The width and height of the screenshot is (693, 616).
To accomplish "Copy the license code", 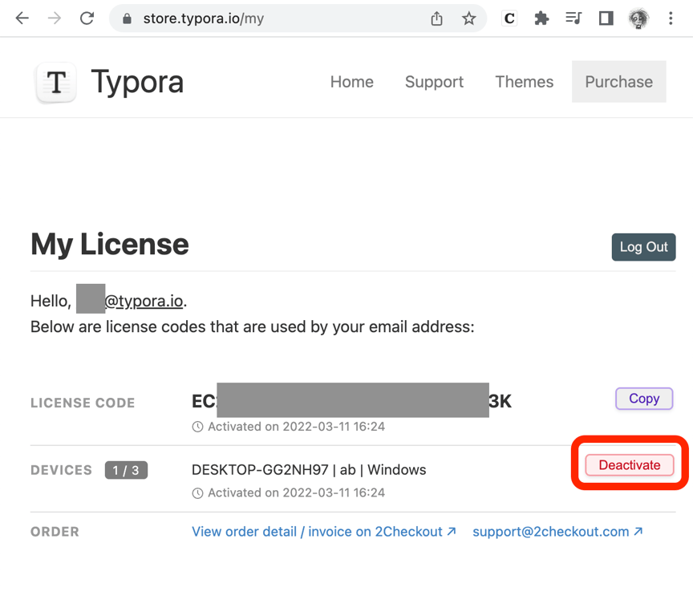I will coord(643,399).
